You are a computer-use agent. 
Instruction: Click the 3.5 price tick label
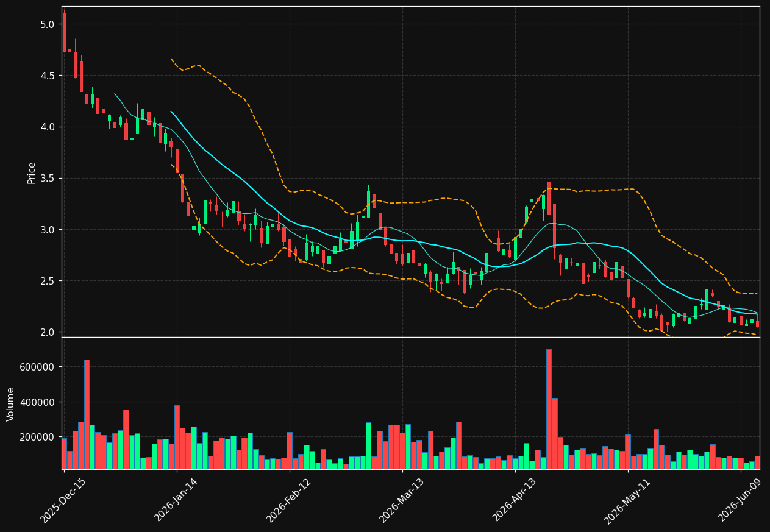click(x=48, y=179)
